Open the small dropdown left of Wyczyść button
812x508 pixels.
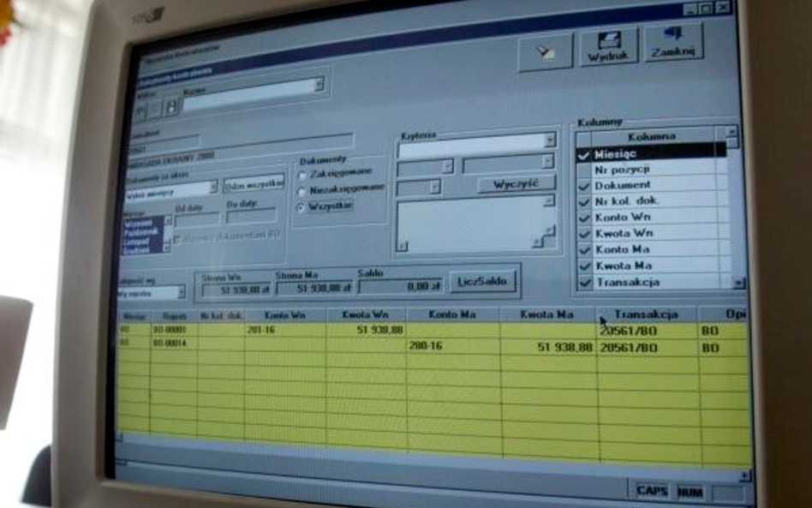435,186
